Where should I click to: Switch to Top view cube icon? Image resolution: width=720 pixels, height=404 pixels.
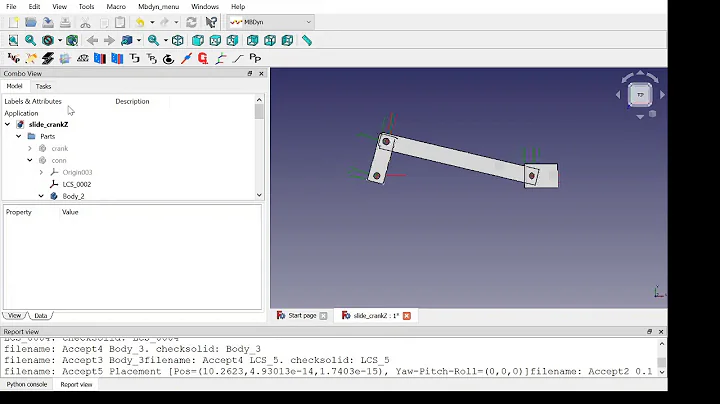(215, 40)
